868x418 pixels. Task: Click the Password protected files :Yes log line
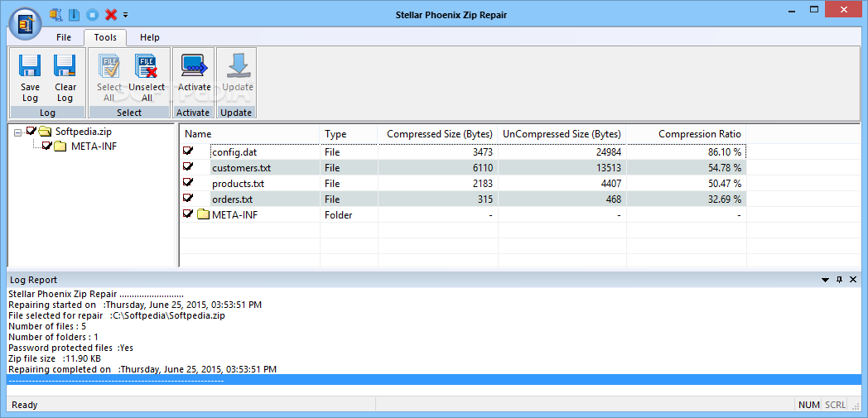pyautogui.click(x=71, y=348)
